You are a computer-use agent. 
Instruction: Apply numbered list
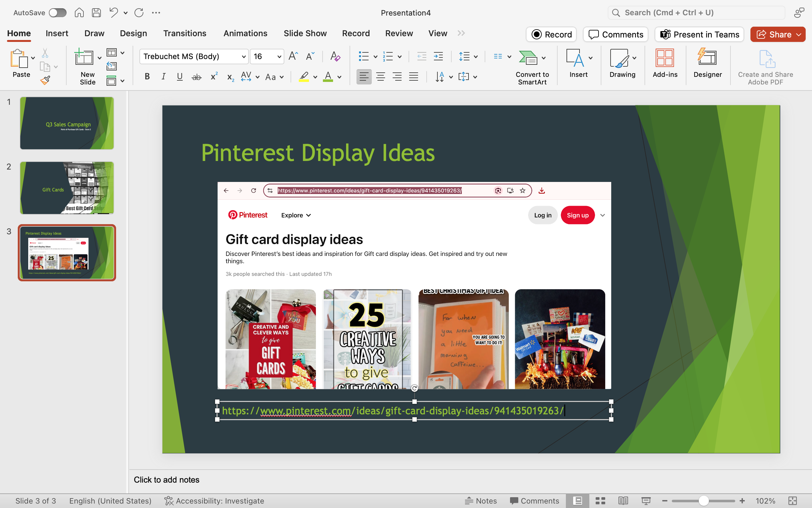388,56
